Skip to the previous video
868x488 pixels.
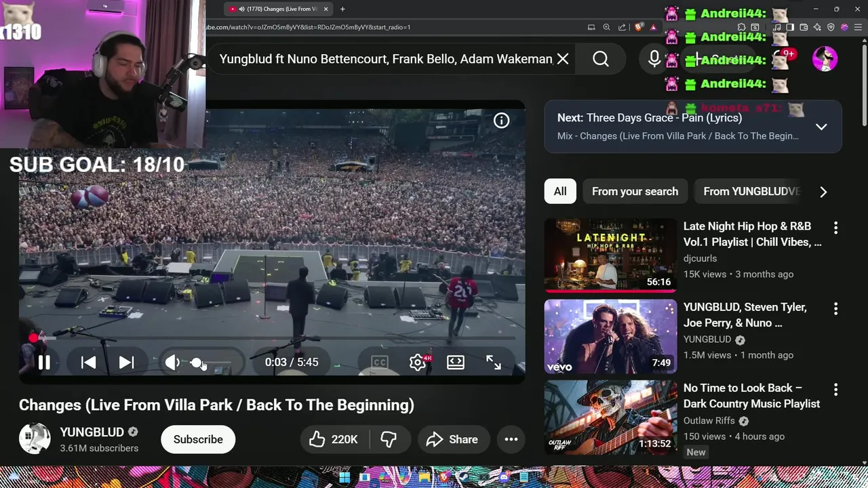[89, 363]
